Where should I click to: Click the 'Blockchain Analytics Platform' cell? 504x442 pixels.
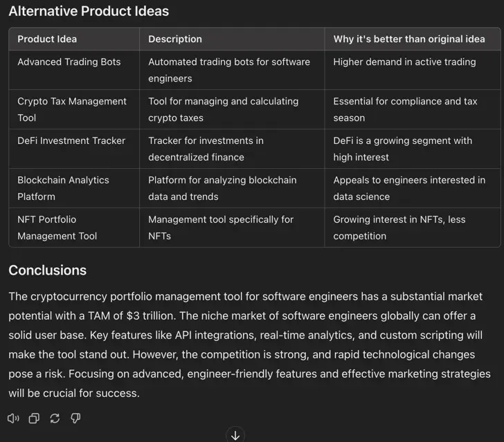[x=63, y=188]
